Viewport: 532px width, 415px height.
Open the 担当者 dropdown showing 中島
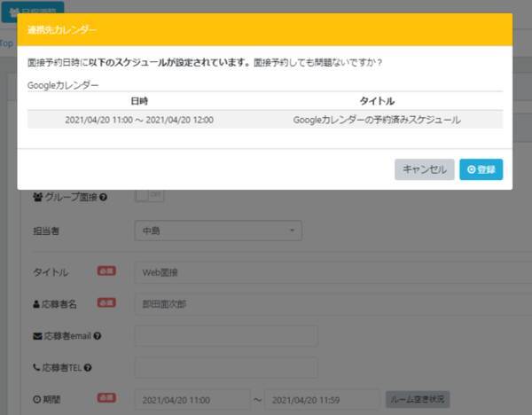pyautogui.click(x=218, y=231)
